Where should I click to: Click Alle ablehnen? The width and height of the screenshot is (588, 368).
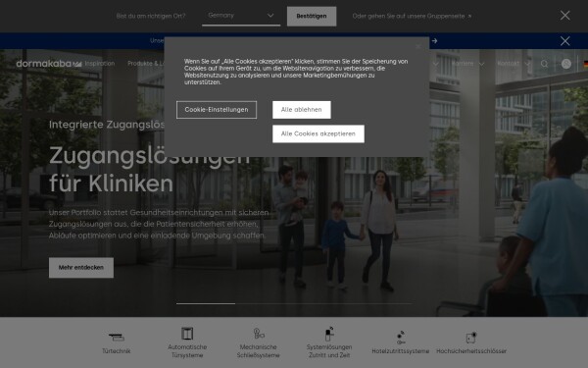click(x=302, y=110)
